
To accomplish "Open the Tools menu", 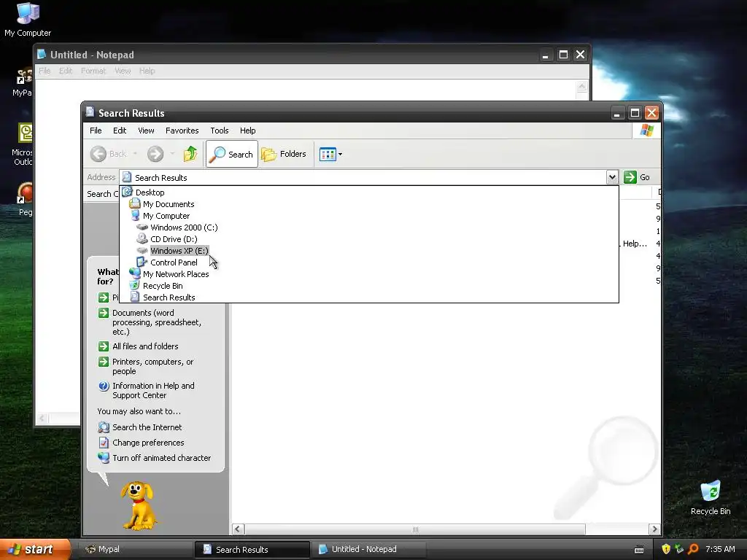I will pos(219,131).
